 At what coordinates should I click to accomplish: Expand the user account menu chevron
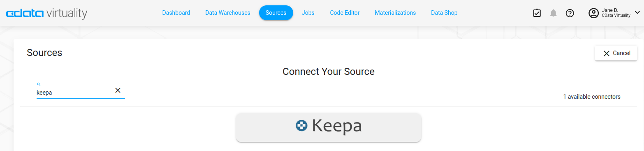(x=637, y=13)
